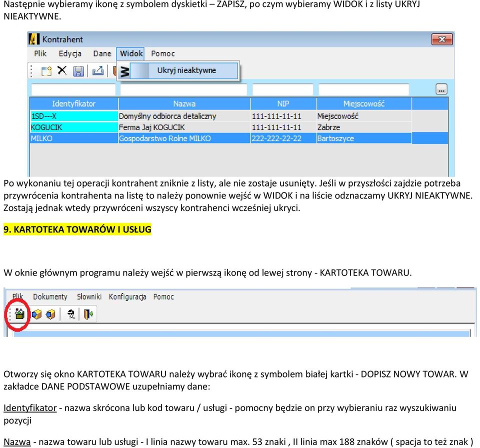Click the Bartoszyce city cell
The height and width of the screenshot is (448, 480).
point(363,138)
